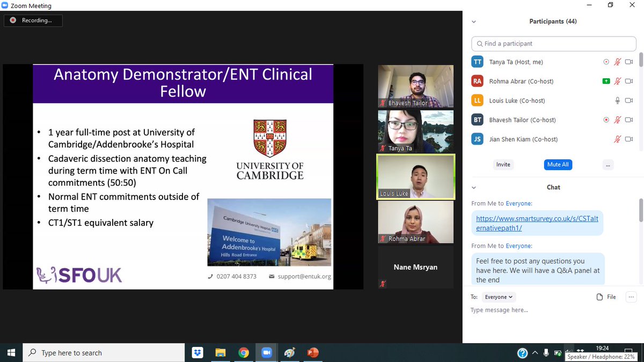Click the chat panel scrollbar
644x362 pixels.
(640, 209)
